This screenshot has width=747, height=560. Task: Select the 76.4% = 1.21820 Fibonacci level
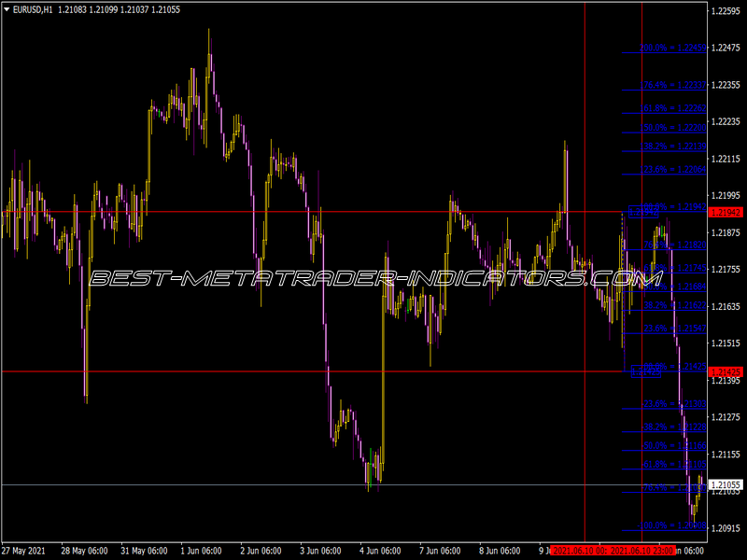(x=675, y=245)
